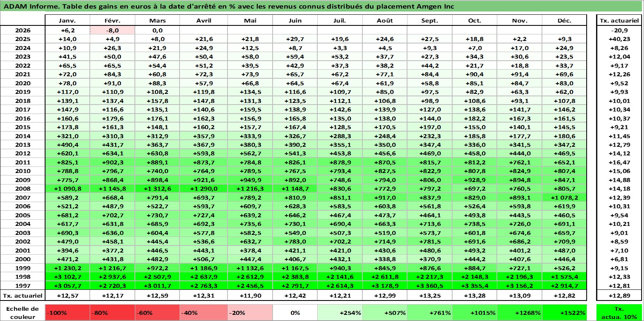This screenshot has width=644, height=321.
Task: Select the Mai column header
Action: click(x=250, y=20)
